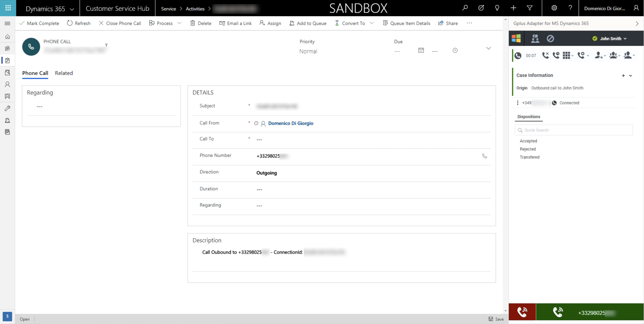The width and height of the screenshot is (644, 324).
Task: Open the keypad grid dropdown
Action: [568, 55]
